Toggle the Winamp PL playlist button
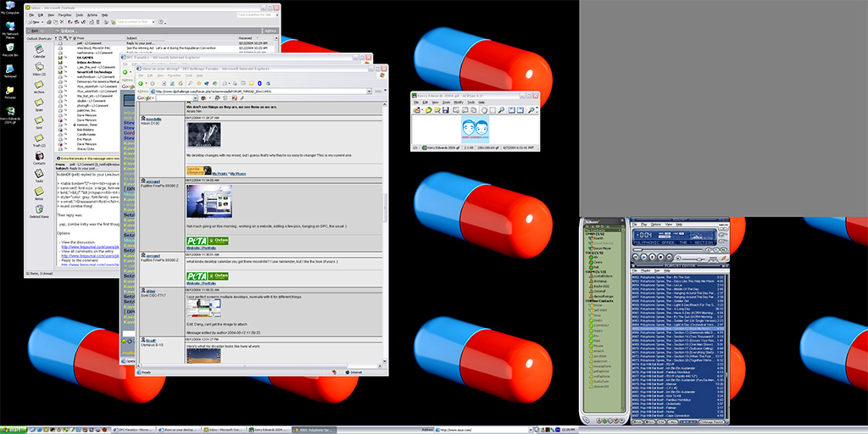868x434 pixels. [x=716, y=250]
